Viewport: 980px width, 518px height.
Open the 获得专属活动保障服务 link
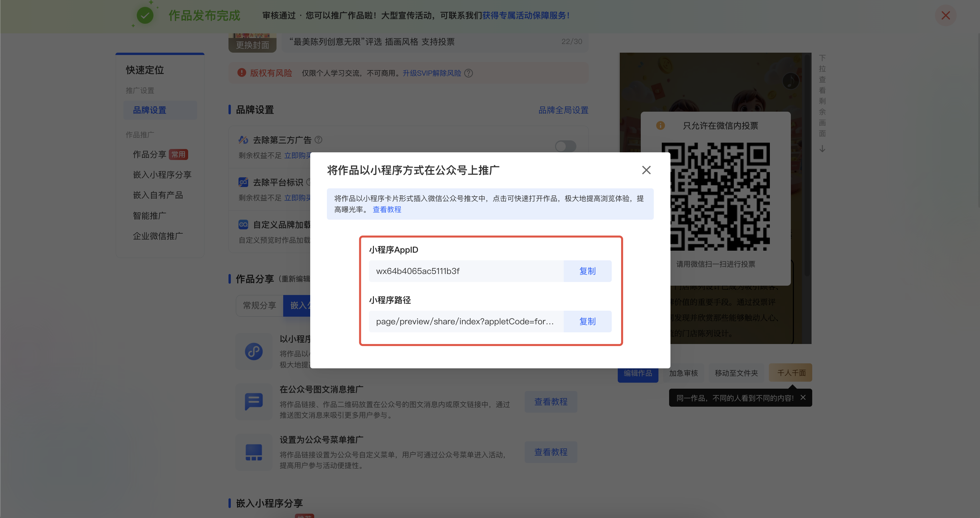[x=526, y=16]
